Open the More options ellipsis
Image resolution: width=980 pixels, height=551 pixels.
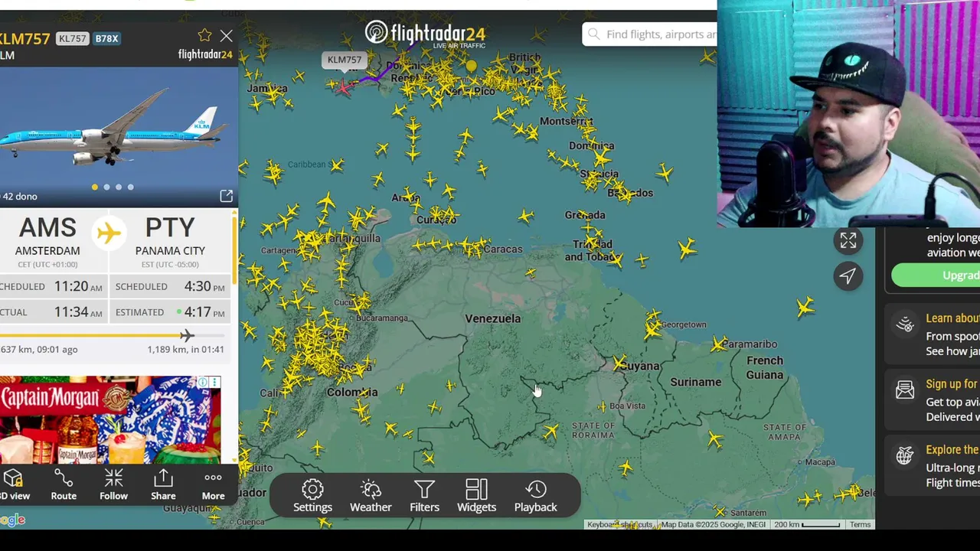[x=213, y=486]
